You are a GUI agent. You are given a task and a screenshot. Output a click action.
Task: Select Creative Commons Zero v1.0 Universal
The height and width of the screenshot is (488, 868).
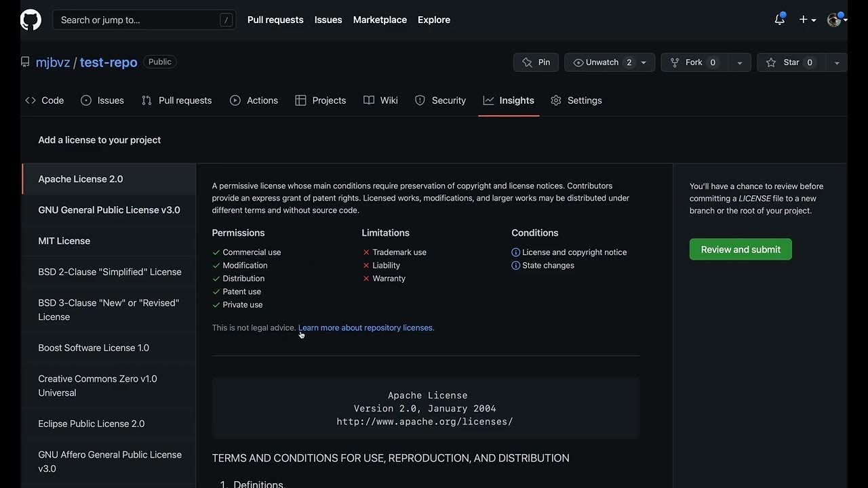(108, 386)
